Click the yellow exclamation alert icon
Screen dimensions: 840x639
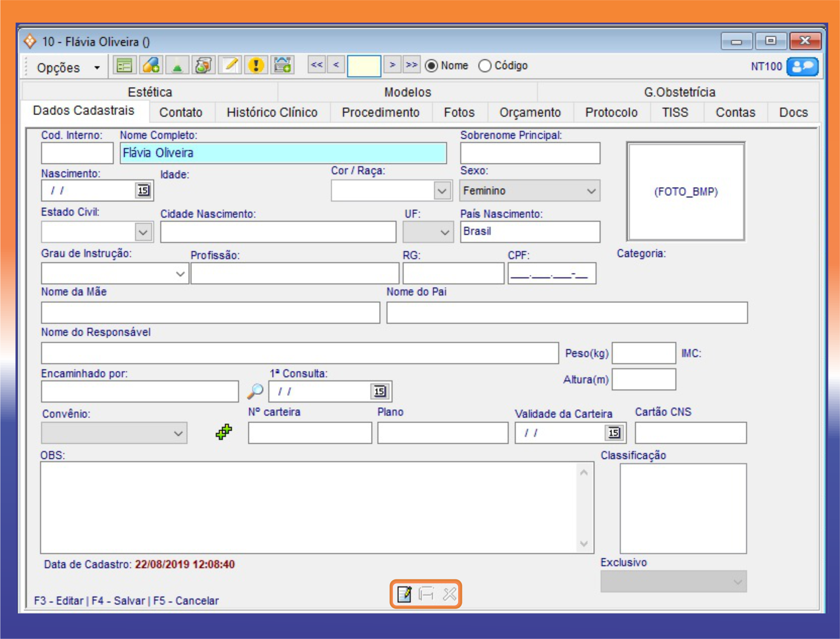pos(256,66)
